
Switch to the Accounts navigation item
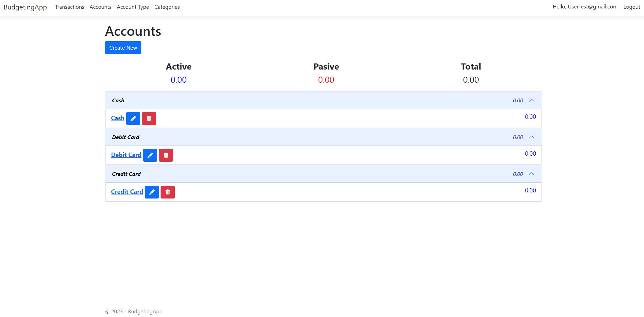coord(100,7)
